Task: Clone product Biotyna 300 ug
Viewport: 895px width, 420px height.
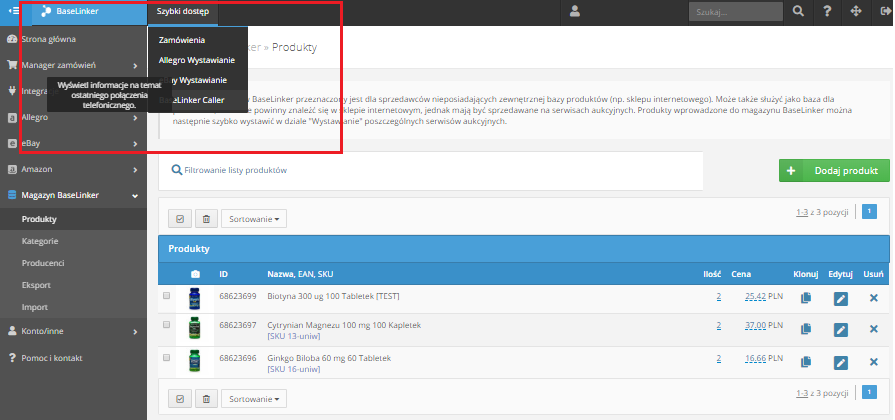Action: 805,298
